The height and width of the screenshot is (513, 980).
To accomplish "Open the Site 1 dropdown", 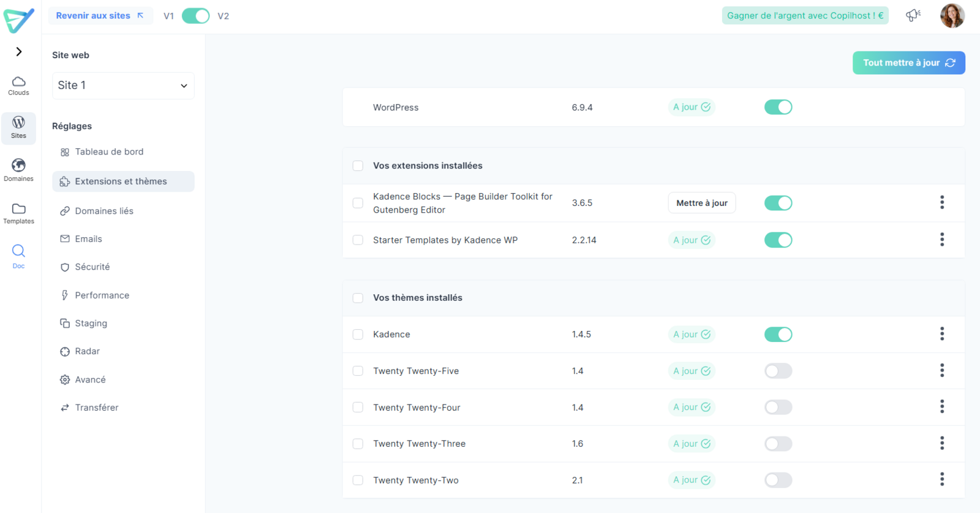I will click(123, 85).
